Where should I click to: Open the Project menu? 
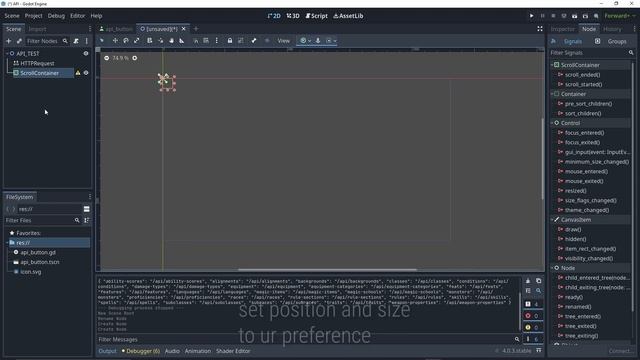coord(33,16)
